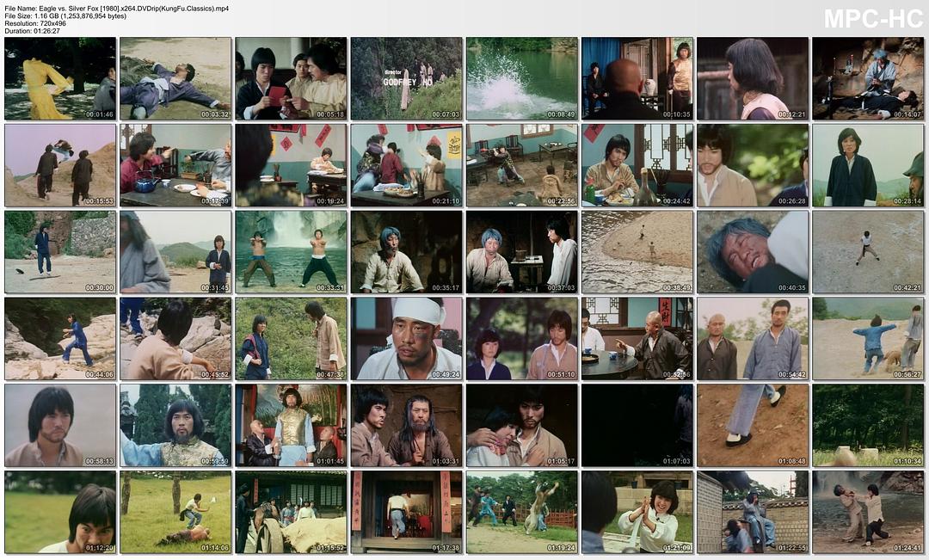Open the thumbnail marked 00:22:56
929x560 pixels.
coord(522,165)
